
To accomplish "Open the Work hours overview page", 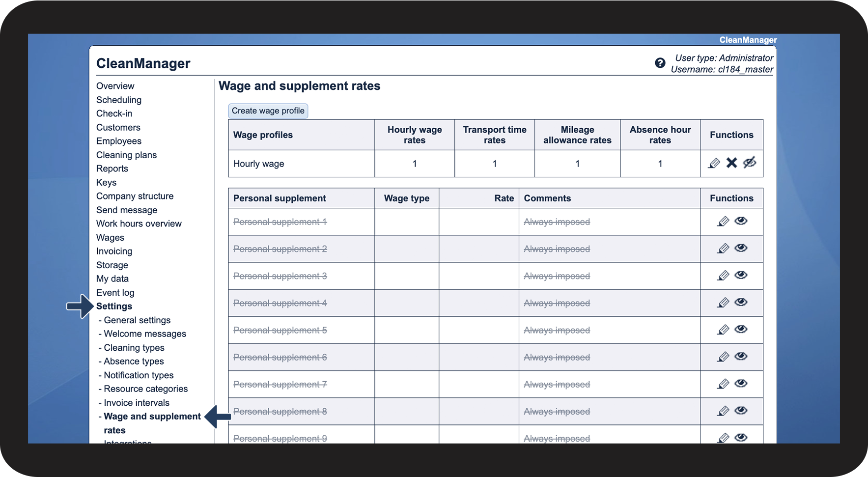I will pos(139,224).
